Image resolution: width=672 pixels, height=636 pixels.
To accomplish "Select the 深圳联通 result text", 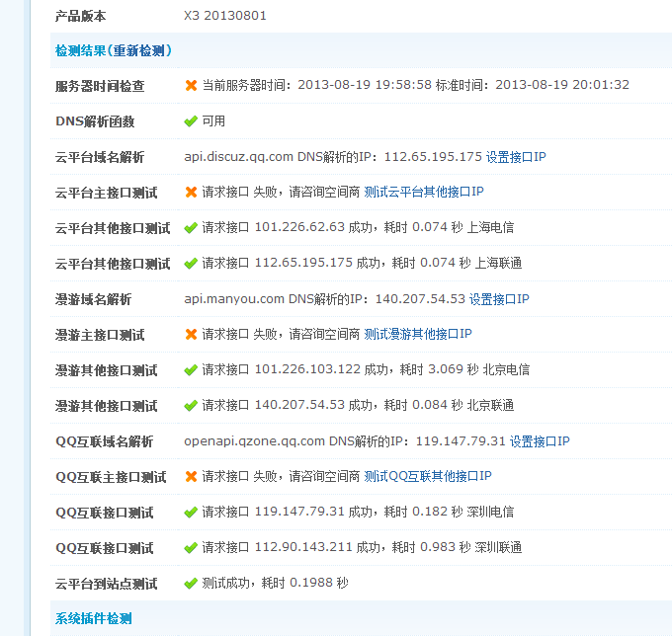I will [498, 547].
